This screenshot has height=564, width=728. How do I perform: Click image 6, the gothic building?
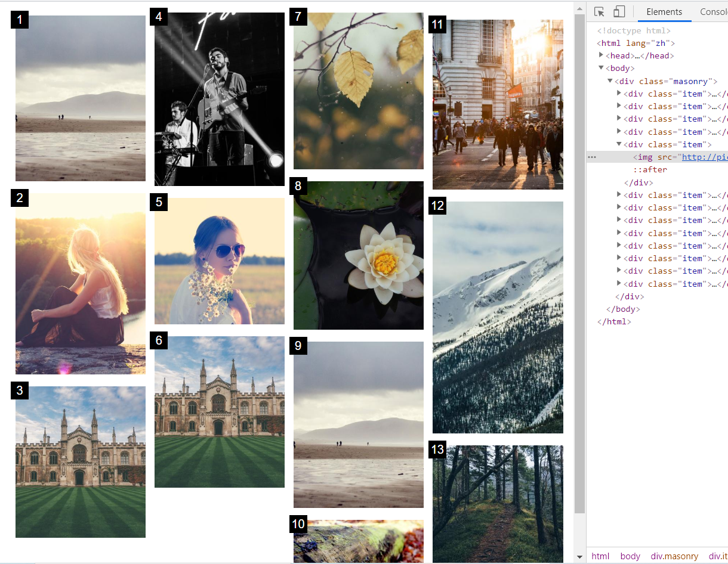click(x=220, y=412)
